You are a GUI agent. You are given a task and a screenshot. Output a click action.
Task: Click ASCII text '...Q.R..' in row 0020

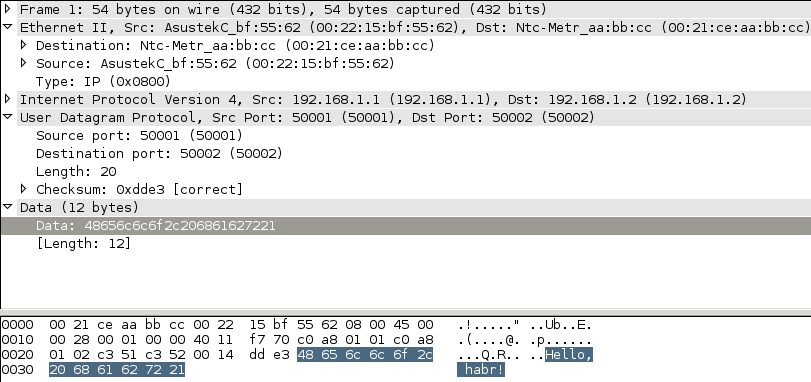coord(489,355)
